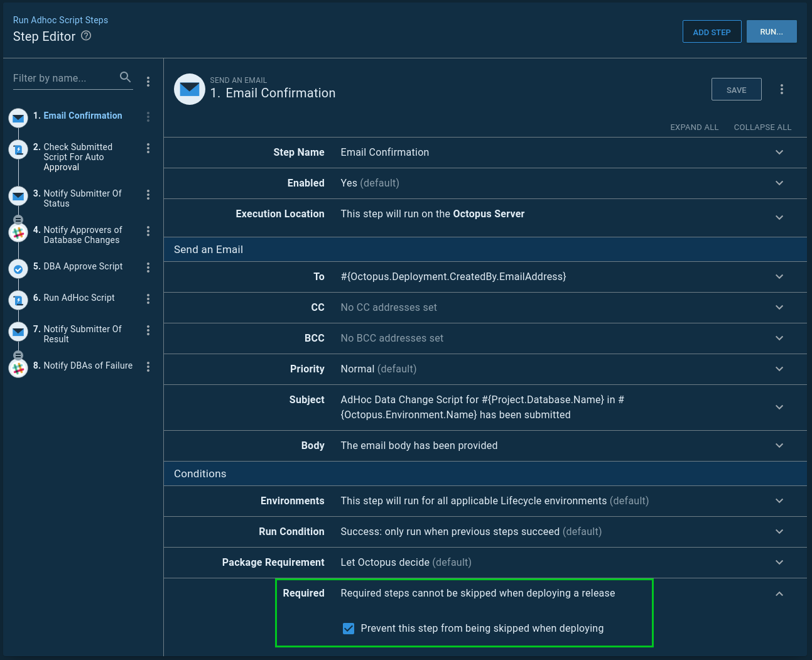812x660 pixels.
Task: Click the DBA Approve Script checkmark icon
Action: [18, 269]
